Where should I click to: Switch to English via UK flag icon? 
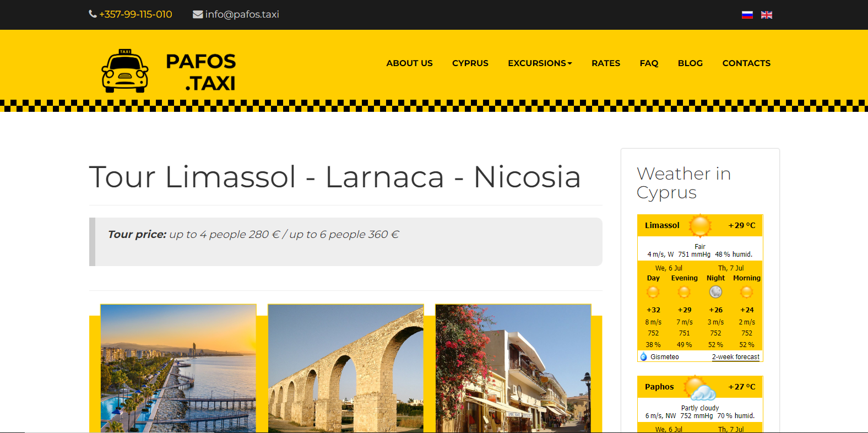766,15
